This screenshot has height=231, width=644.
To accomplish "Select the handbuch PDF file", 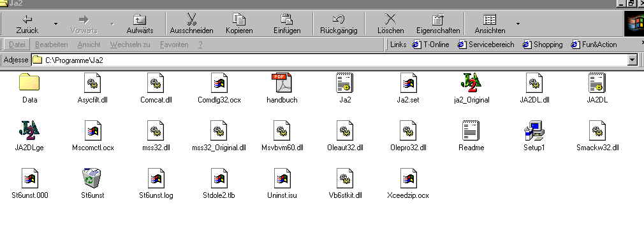I will pos(282,88).
